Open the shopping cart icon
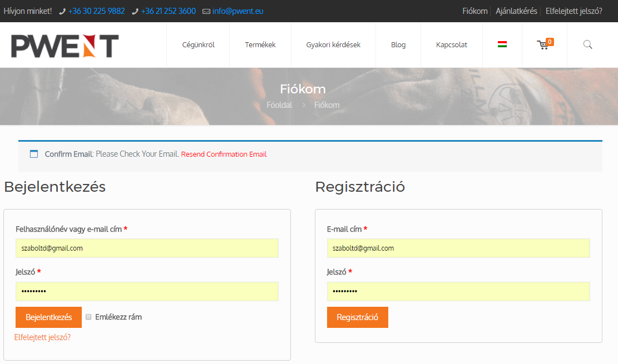The image size is (618, 364). point(544,44)
